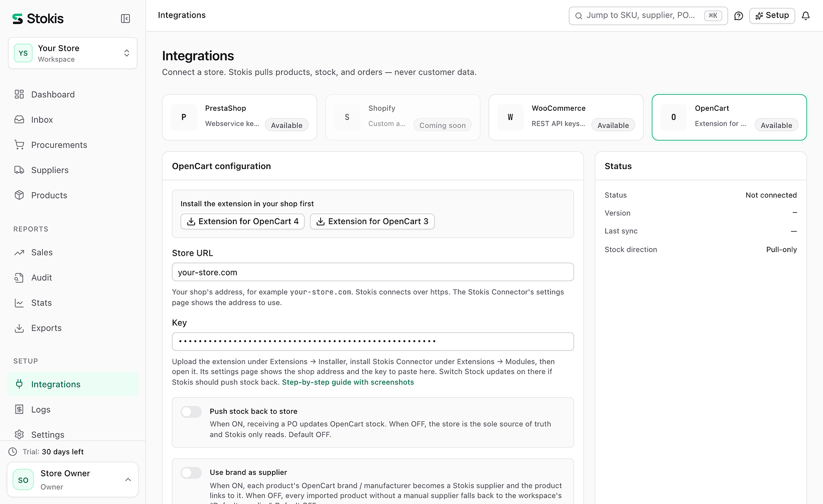Click the Logs icon
The image size is (823, 504).
click(x=19, y=409)
